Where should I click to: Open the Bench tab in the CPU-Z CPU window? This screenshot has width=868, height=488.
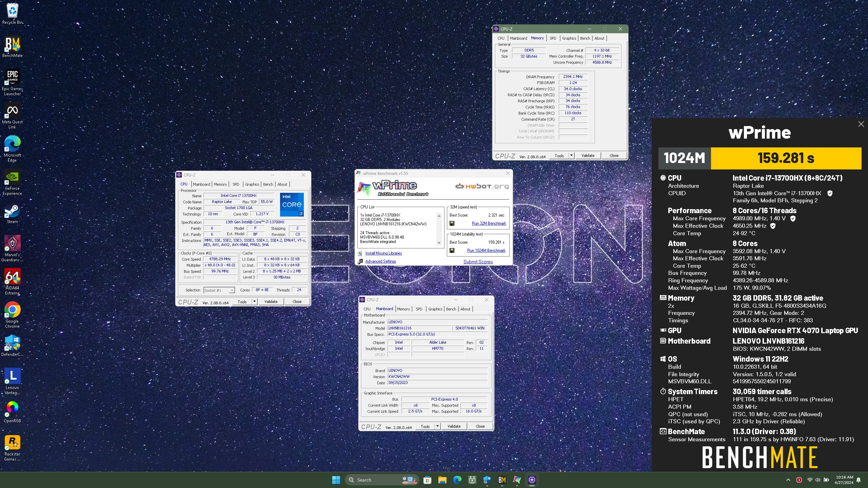(x=268, y=184)
